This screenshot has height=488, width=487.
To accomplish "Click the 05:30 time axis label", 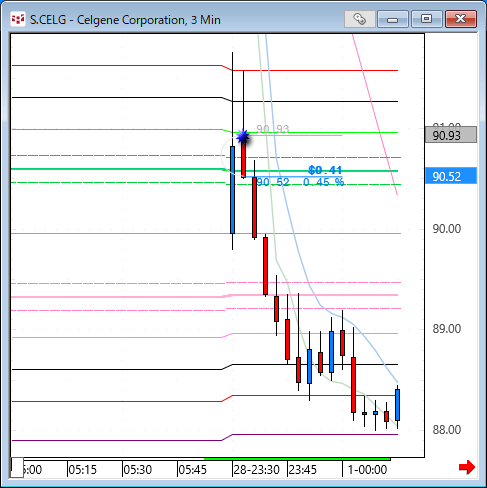I will pos(137,470).
